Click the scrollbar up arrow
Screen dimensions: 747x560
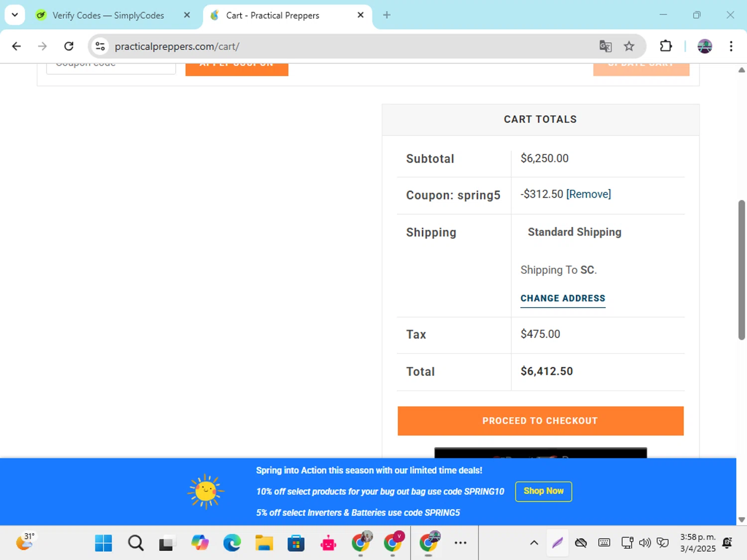click(x=742, y=70)
